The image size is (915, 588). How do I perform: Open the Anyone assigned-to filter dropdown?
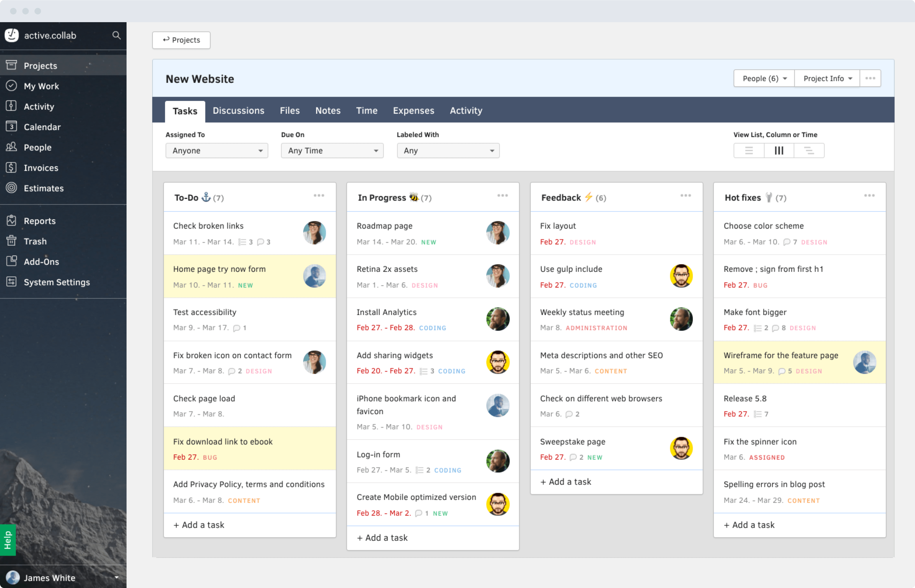[216, 150]
